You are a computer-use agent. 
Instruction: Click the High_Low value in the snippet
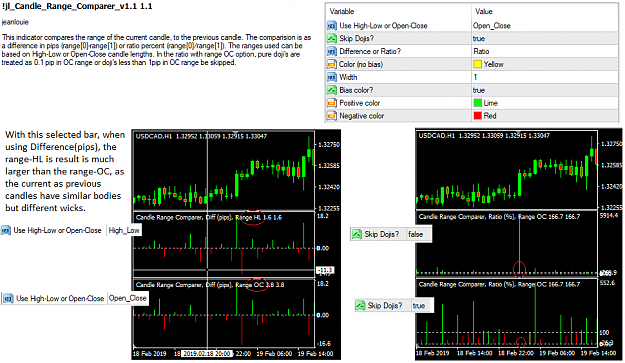(x=124, y=230)
